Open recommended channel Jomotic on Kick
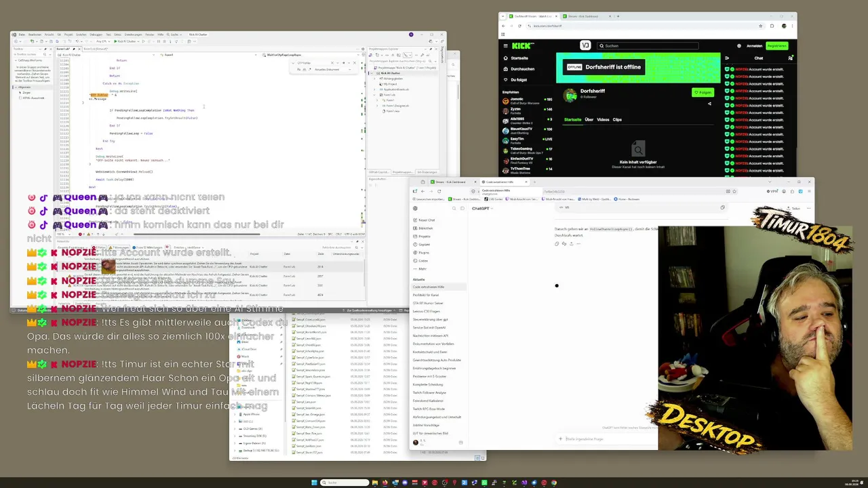868x488 pixels. (528, 100)
